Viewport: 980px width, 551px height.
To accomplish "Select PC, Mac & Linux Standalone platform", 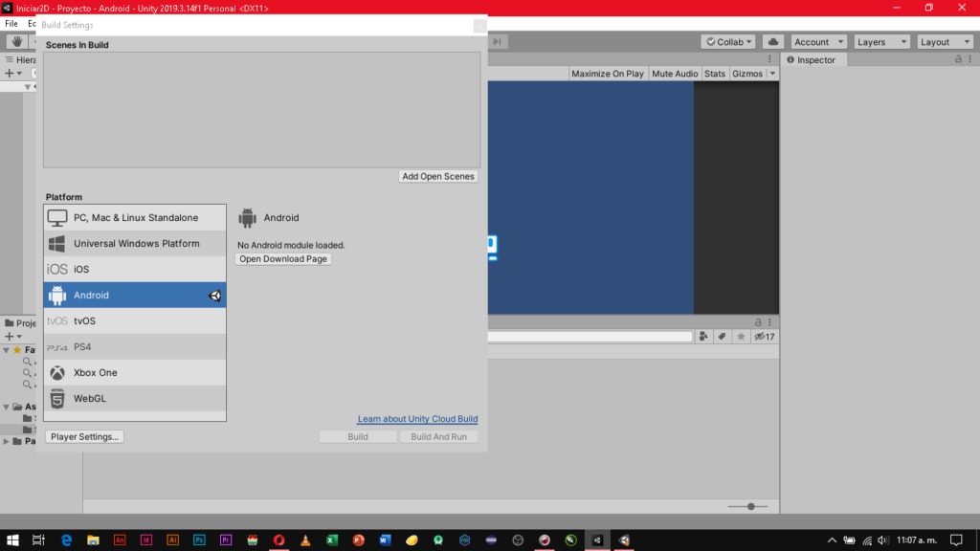I will coord(135,217).
